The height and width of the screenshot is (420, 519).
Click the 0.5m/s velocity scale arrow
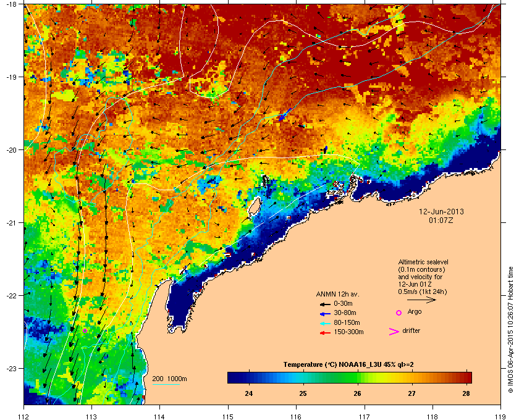click(x=421, y=300)
